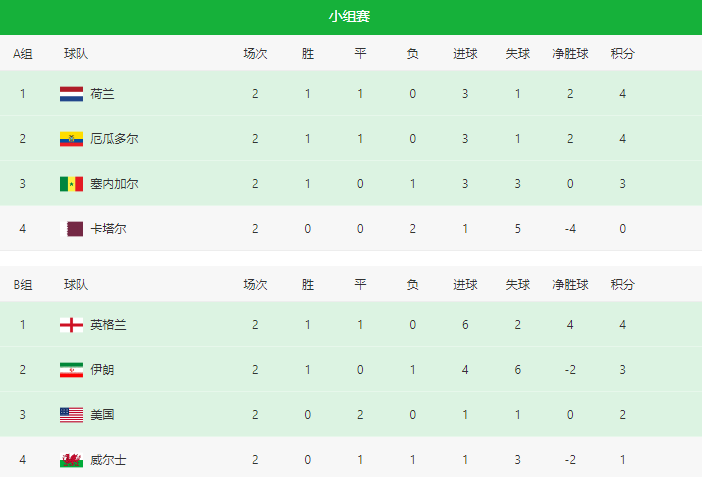
Task: Open the 荷兰 team link
Action: coord(102,94)
